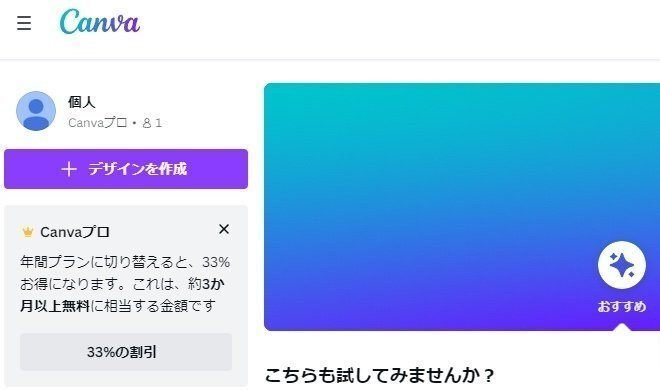660x390 pixels.
Task: Click the Canva logo
Action: point(99,21)
